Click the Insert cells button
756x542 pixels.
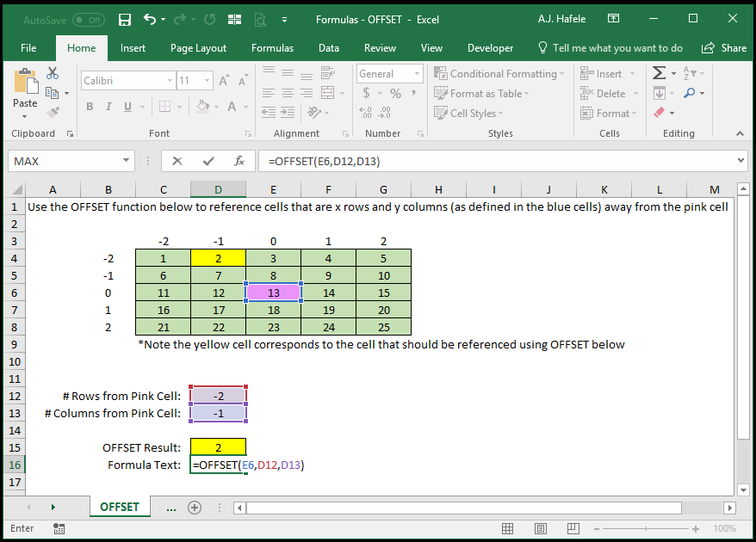pyautogui.click(x=601, y=74)
